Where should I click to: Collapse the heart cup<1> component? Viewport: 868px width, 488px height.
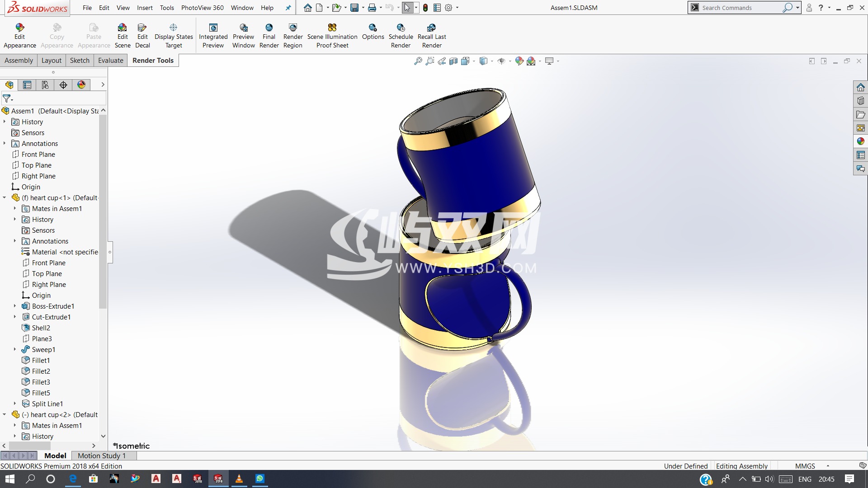[x=5, y=198]
